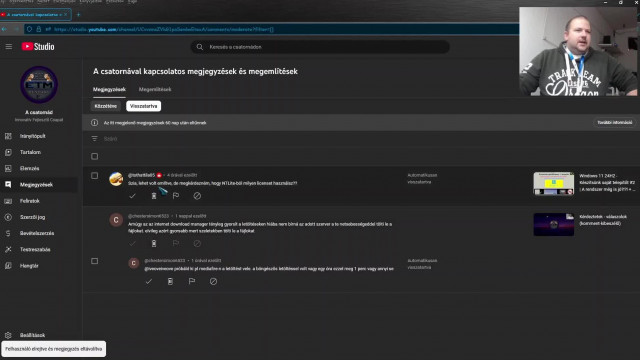
Task: Open the second commenter's C avatar
Action: [116, 220]
